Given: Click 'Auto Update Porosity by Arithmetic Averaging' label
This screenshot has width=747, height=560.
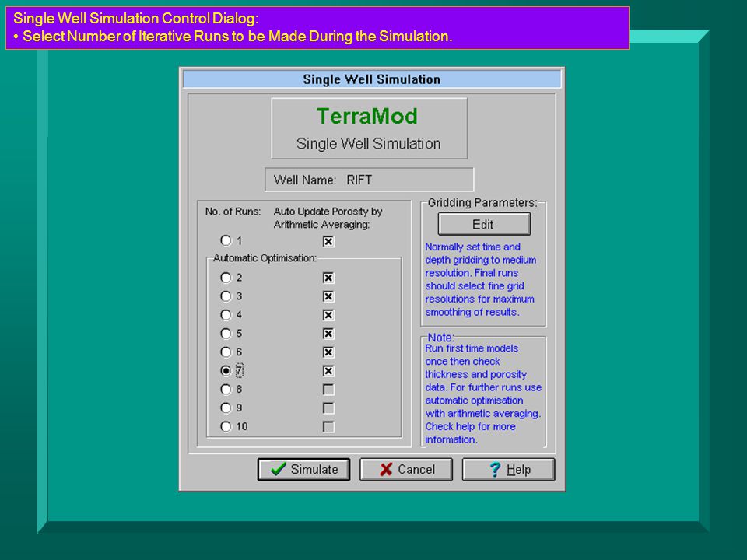Looking at the screenshot, I should click(328, 218).
